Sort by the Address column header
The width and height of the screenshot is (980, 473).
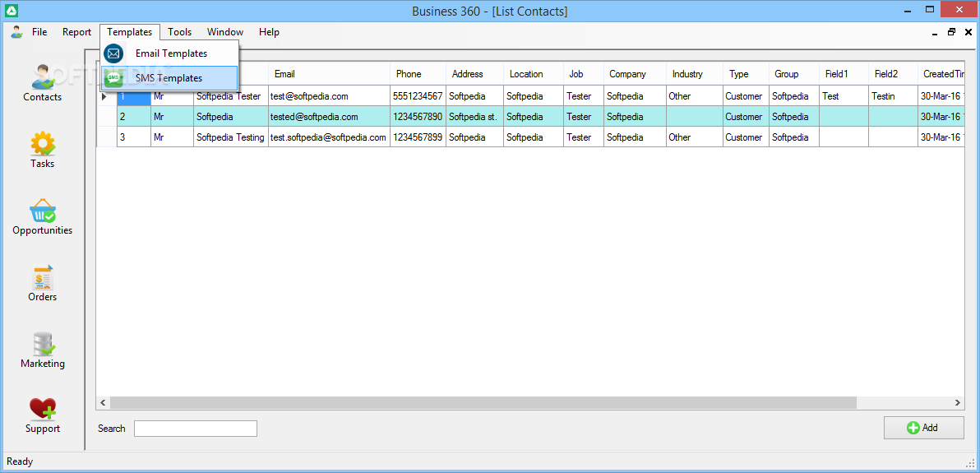click(475, 74)
